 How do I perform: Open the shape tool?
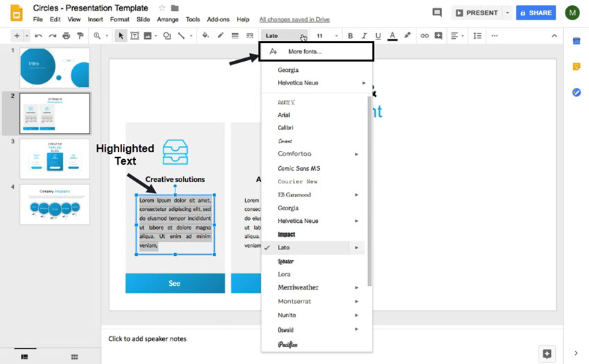tap(167, 36)
